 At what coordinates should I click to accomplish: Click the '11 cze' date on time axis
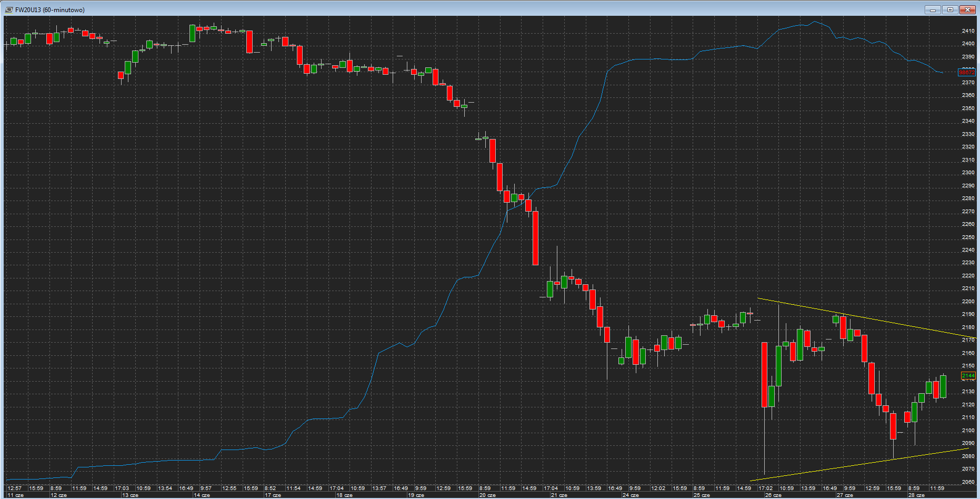tap(16, 495)
